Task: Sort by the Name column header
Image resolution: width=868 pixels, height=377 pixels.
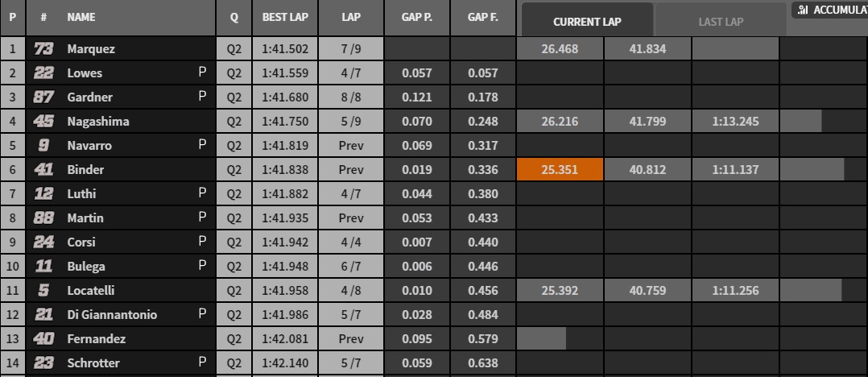Action: pyautogui.click(x=81, y=17)
